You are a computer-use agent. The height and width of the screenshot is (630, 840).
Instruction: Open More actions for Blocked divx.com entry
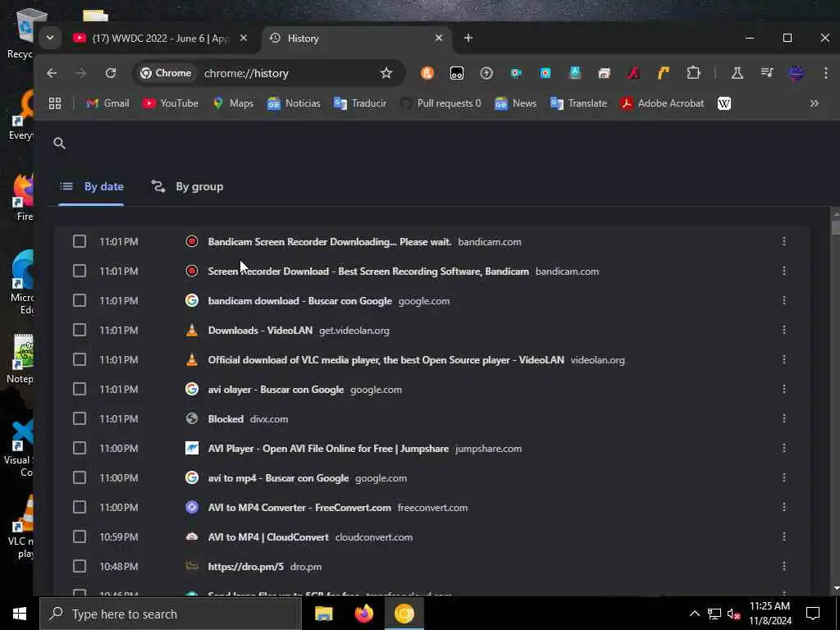coord(783,418)
